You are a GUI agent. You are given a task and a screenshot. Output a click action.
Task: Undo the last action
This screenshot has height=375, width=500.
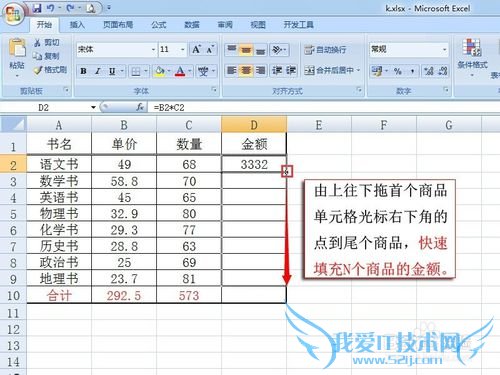pyautogui.click(x=50, y=8)
